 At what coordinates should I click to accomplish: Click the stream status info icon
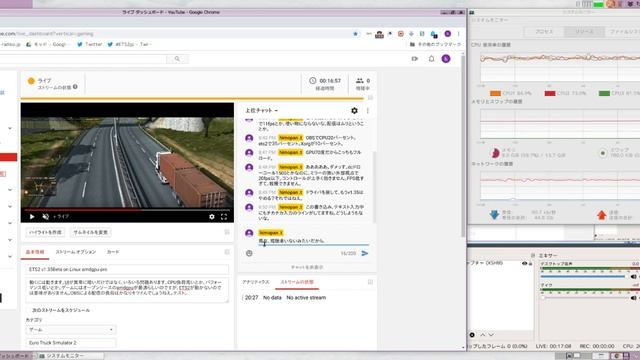(x=75, y=87)
